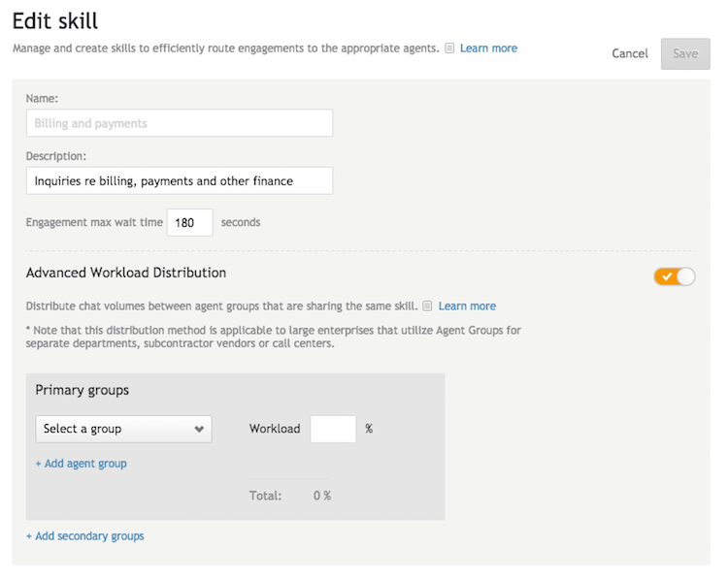Disable the Advanced Workload Distribution toggle
728x580 pixels.
click(675, 277)
